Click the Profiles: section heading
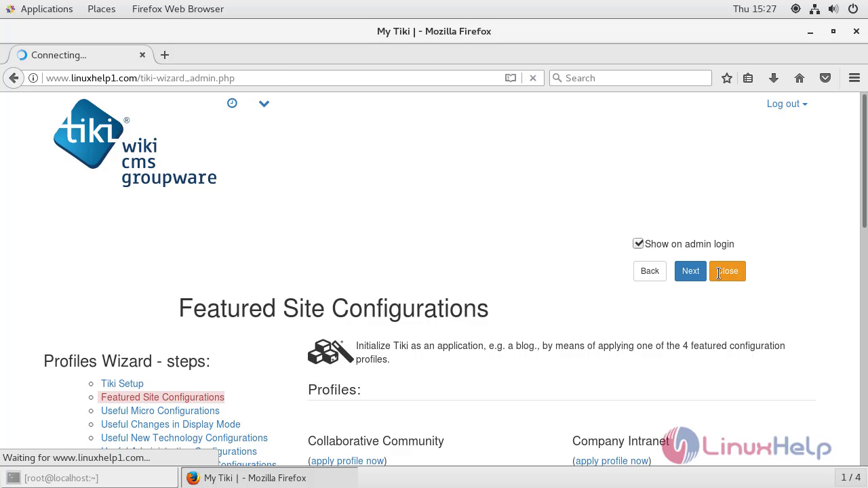This screenshot has width=868, height=488. tap(334, 390)
